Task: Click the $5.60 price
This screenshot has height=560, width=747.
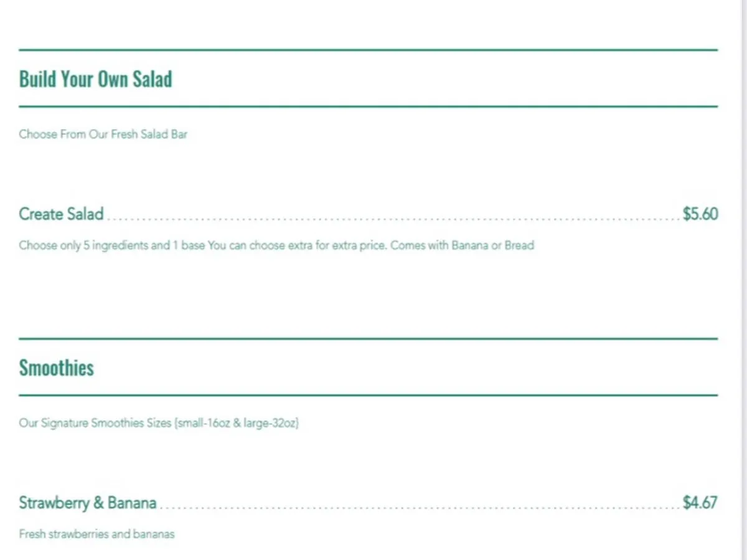Action: [x=700, y=214]
